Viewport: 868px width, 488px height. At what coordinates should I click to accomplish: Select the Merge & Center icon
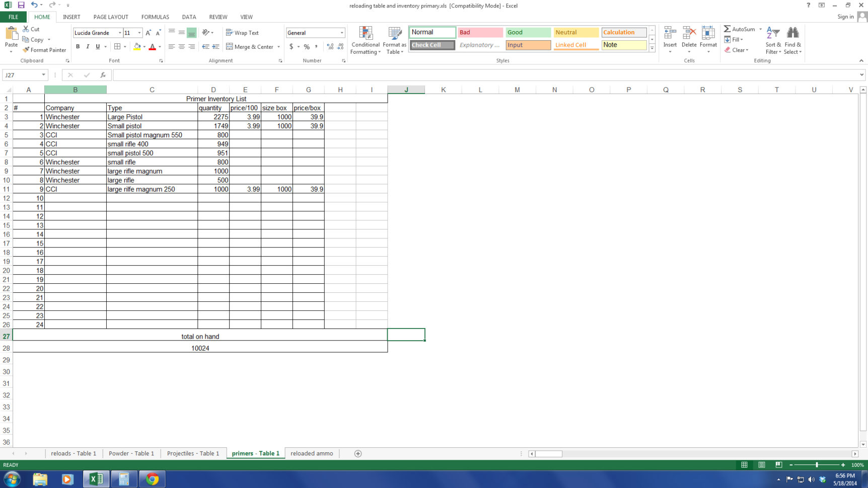[x=250, y=46]
